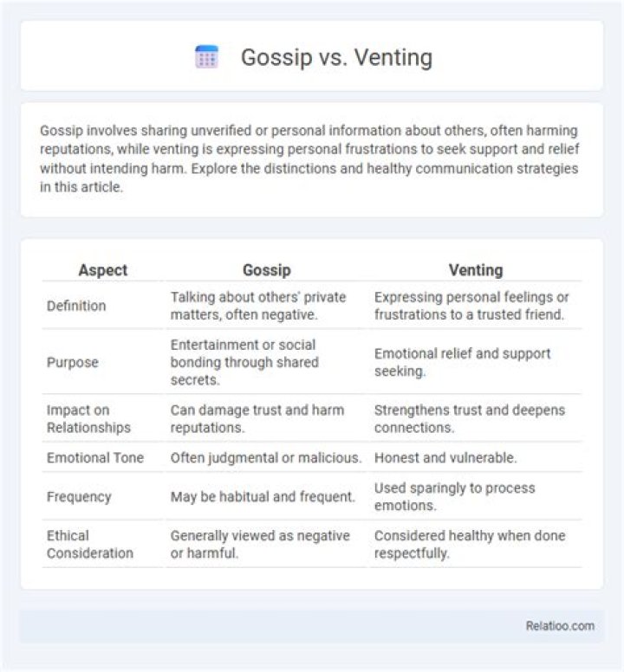
Task: Select the Venting column header
Action: coord(476,270)
